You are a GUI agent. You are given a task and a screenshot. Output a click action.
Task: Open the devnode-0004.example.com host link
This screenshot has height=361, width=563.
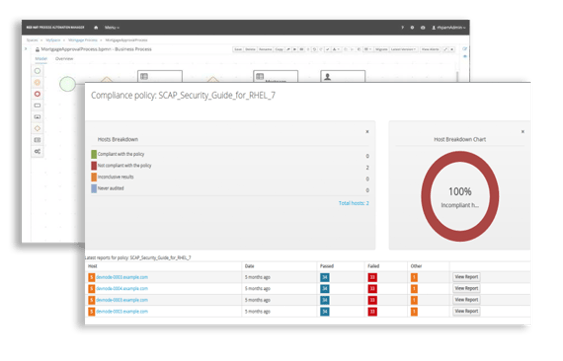click(x=122, y=288)
